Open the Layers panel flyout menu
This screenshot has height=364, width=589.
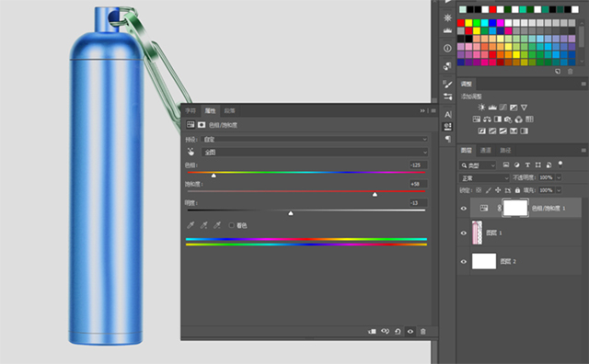click(583, 150)
